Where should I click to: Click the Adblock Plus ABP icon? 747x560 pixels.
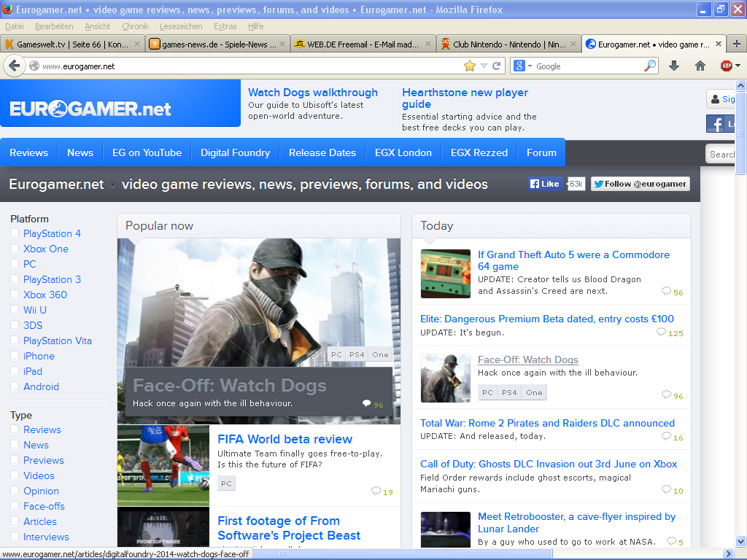click(x=726, y=66)
